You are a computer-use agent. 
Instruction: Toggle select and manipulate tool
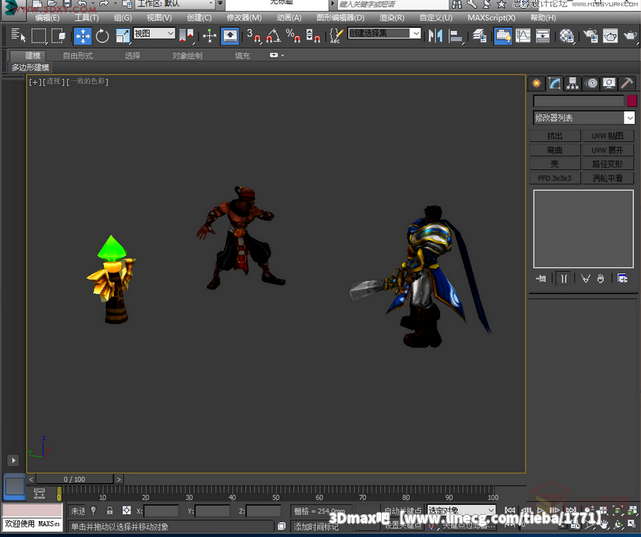click(x=209, y=36)
